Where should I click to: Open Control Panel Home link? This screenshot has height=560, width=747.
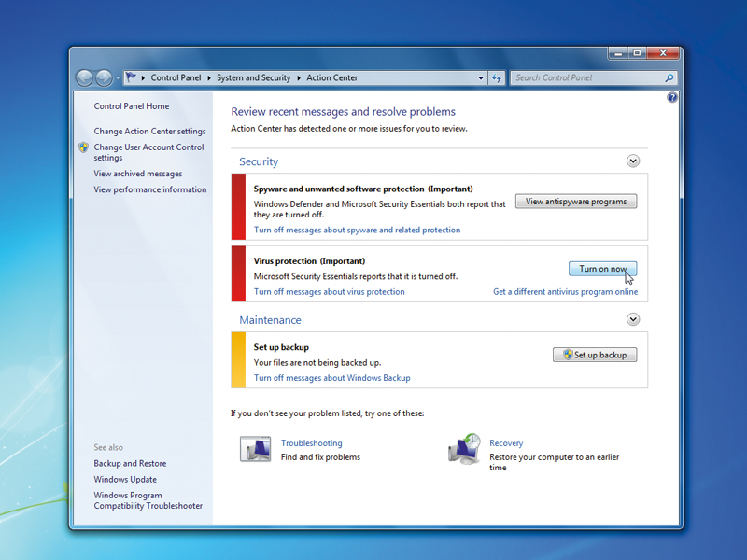click(x=132, y=106)
